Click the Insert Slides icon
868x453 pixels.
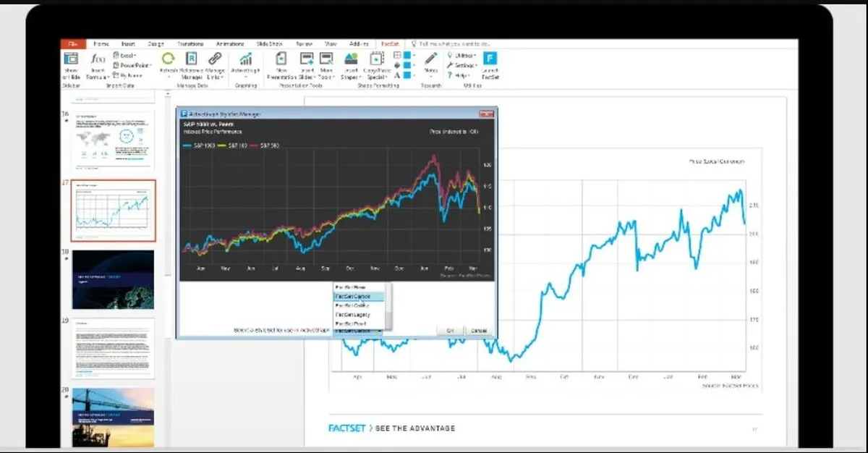point(306,59)
